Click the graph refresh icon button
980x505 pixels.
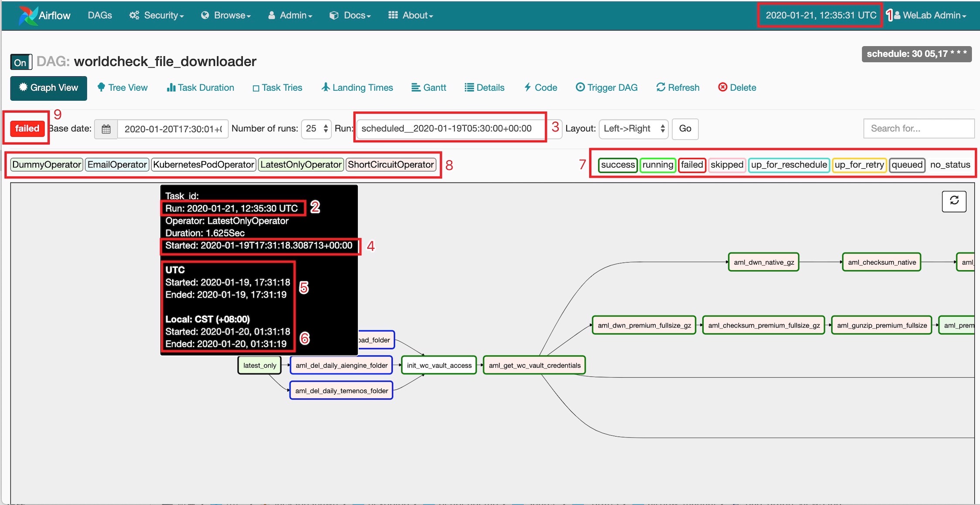click(954, 201)
